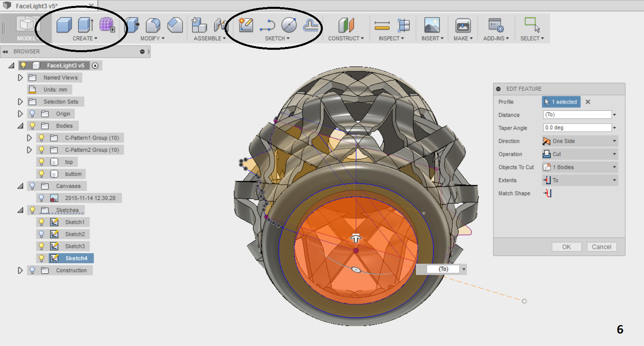Select the Units: mm tree row
The image size is (644, 346).
point(50,90)
